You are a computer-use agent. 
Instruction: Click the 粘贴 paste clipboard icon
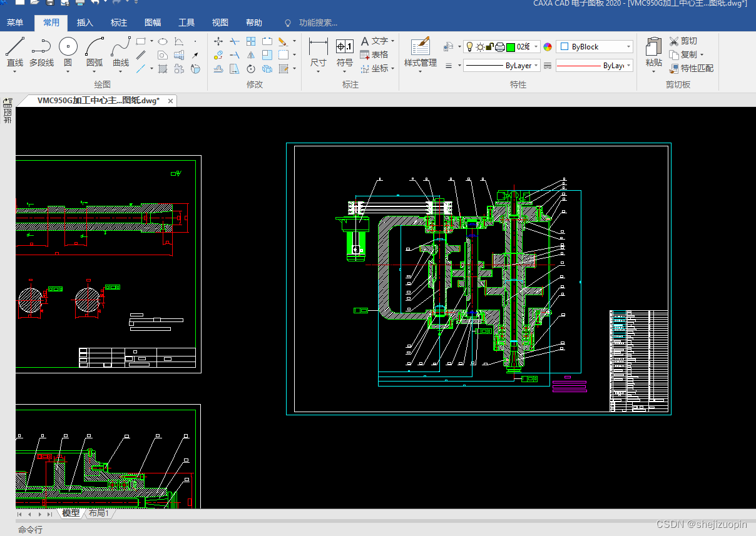pyautogui.click(x=654, y=48)
